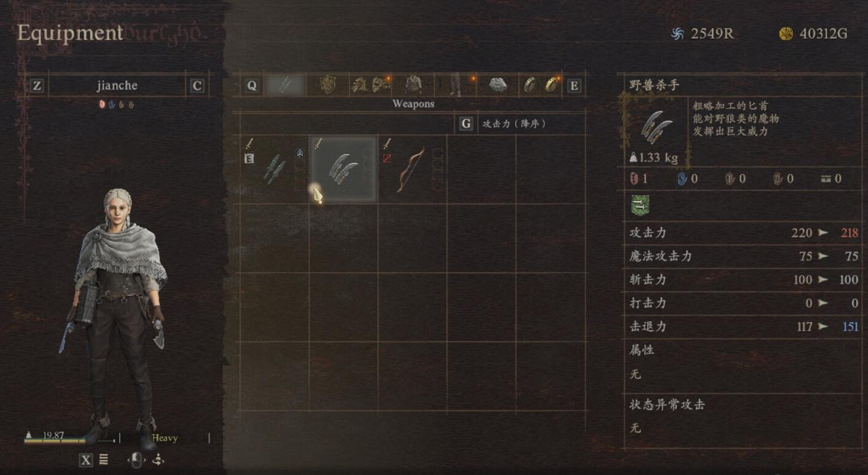Viewport: 868px width, 475px height.
Task: Select the leg armor pants tab
Action: coord(455,85)
